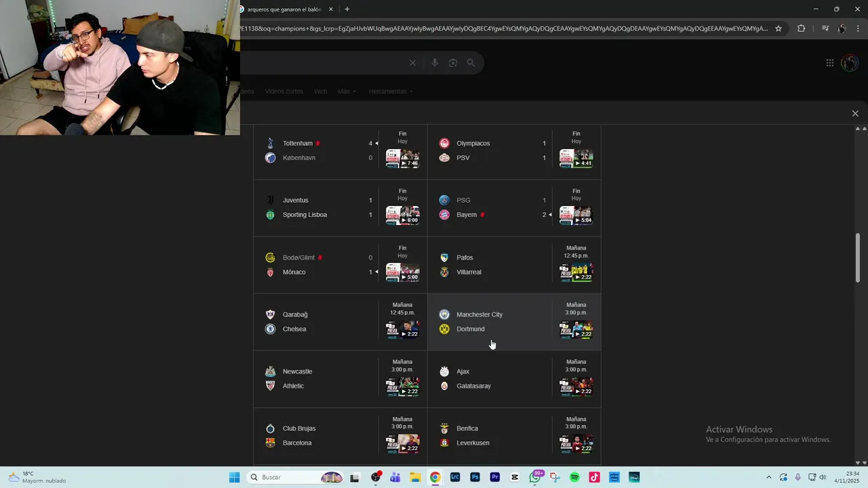Open Lightroom Classic from the taskbar
The width and height of the screenshot is (868, 488).
point(454,477)
